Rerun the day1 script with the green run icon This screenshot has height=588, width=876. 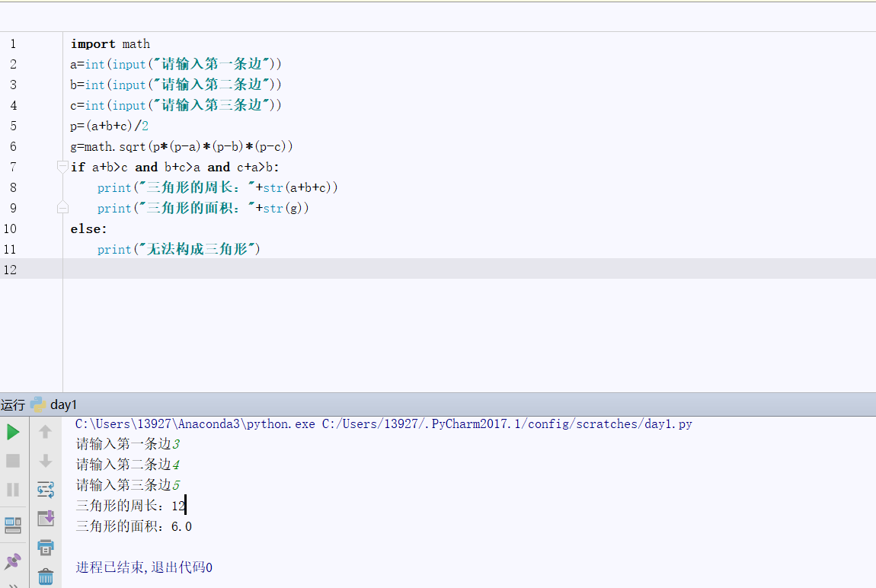point(13,432)
